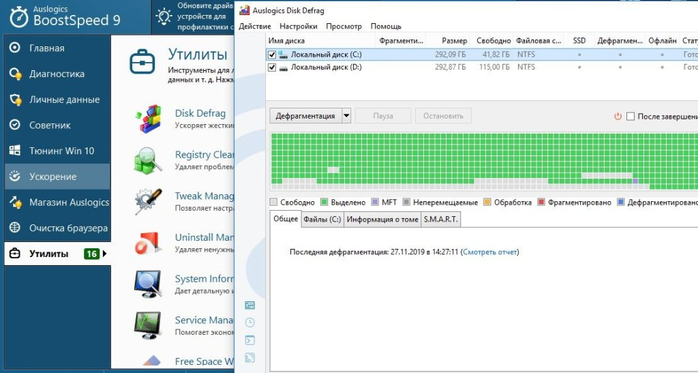Open System Information utility link

tap(204, 279)
